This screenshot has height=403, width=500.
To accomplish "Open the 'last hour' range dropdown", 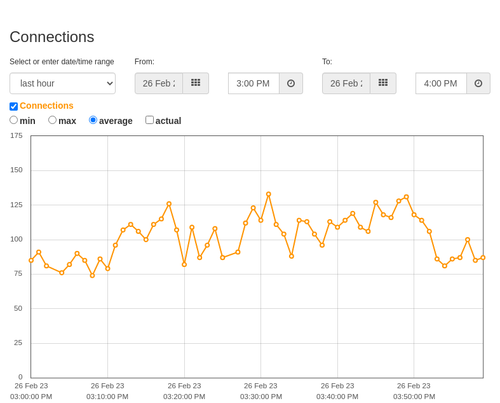I will click(x=63, y=83).
